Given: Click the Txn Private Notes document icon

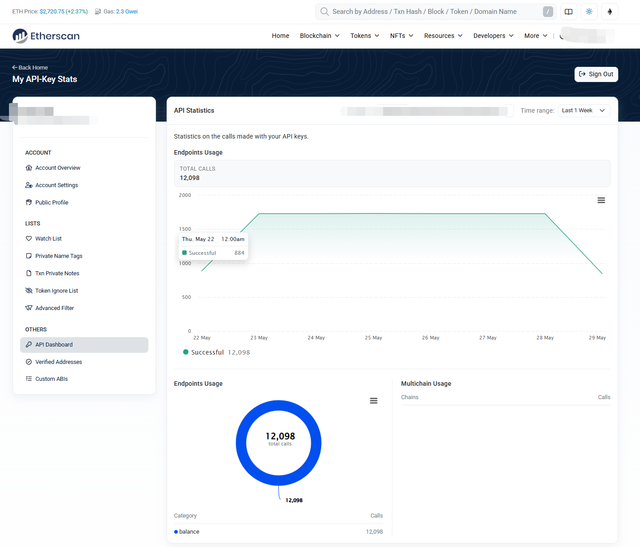Looking at the screenshot, I should tap(29, 273).
